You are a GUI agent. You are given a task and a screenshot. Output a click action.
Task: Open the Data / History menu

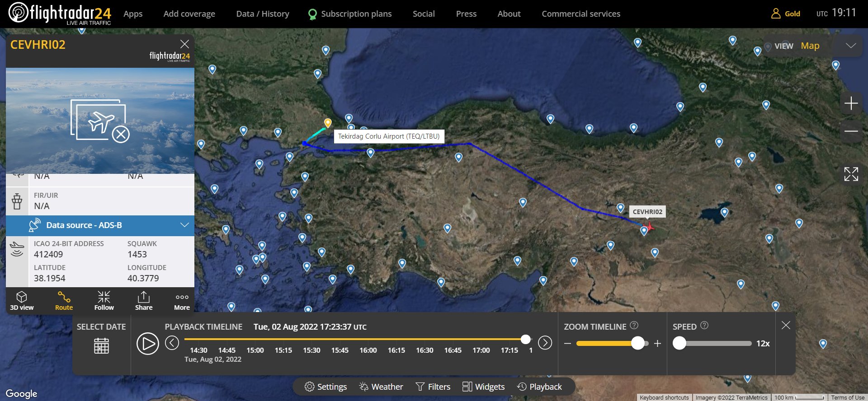[263, 14]
